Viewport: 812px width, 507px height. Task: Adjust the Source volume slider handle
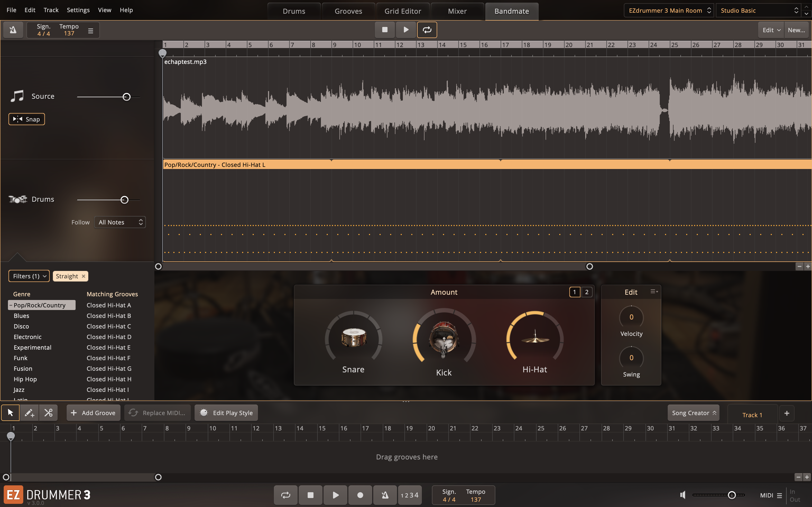127,97
